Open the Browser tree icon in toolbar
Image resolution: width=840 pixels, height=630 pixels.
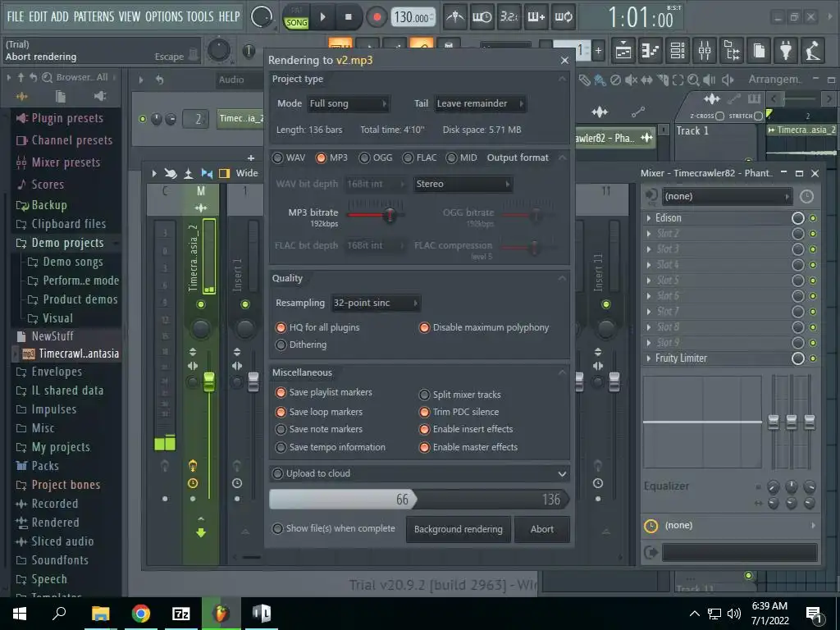coord(732,50)
